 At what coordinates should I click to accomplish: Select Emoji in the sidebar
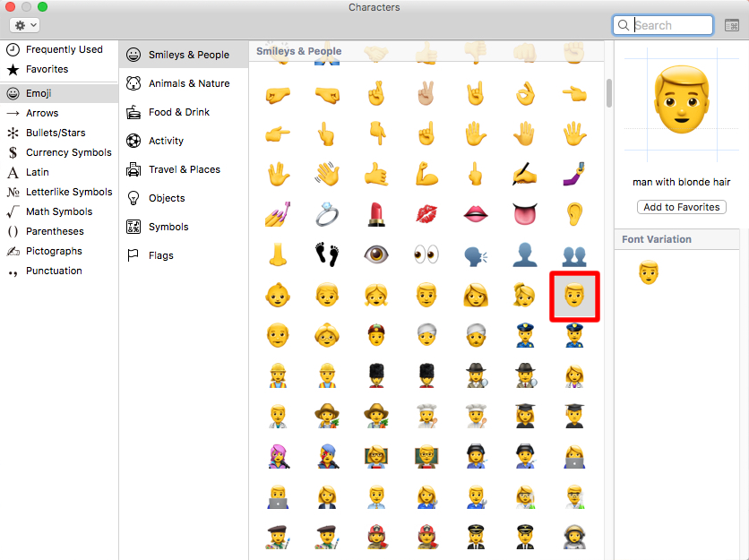coord(59,93)
